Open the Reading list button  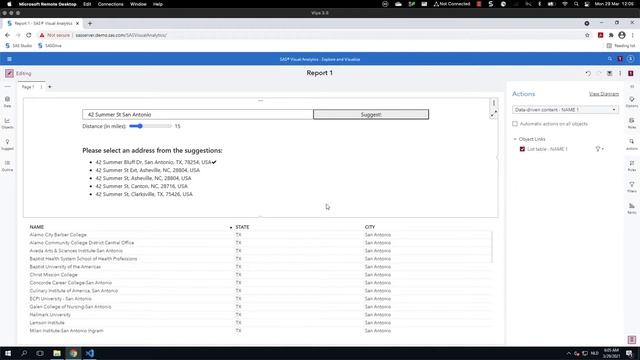(x=621, y=46)
